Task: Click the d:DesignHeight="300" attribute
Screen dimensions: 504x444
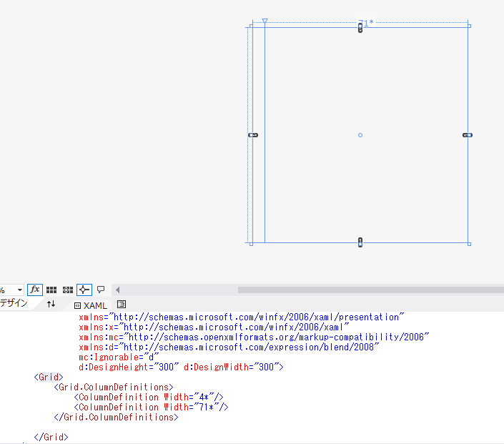Action: click(x=129, y=367)
